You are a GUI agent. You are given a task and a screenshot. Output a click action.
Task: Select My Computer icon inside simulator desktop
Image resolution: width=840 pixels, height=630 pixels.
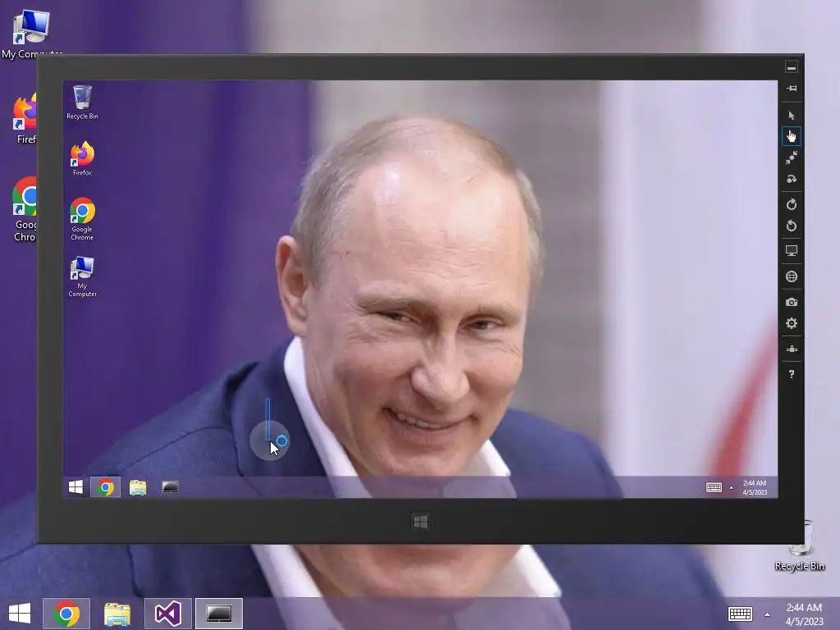click(x=82, y=276)
